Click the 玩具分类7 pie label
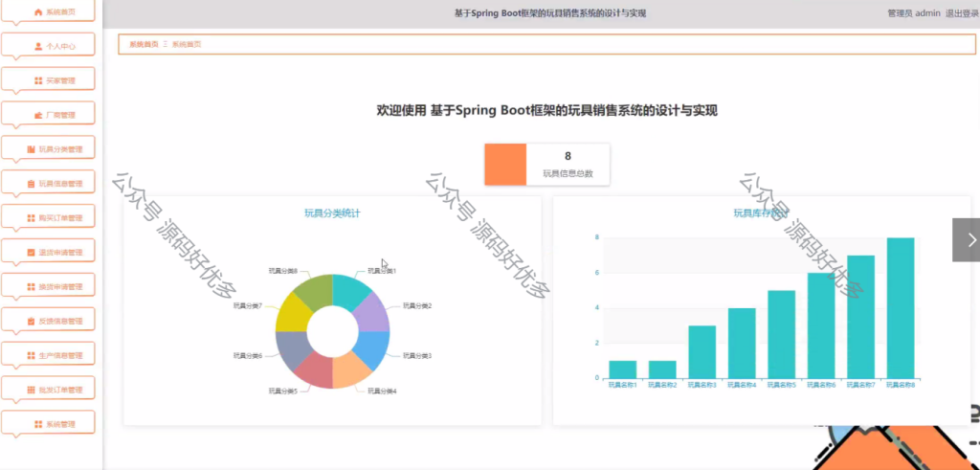This screenshot has height=470, width=980. pyautogui.click(x=248, y=305)
